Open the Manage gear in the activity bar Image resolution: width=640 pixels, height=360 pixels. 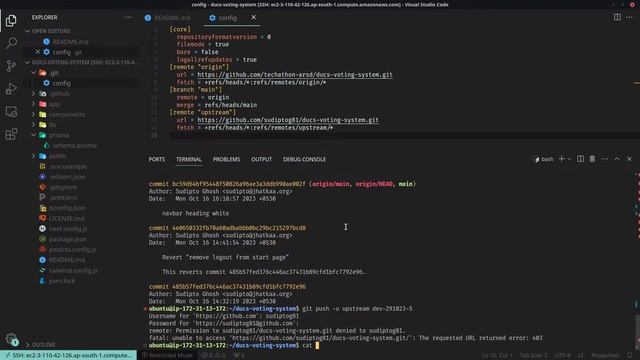pyautogui.click(x=11, y=338)
